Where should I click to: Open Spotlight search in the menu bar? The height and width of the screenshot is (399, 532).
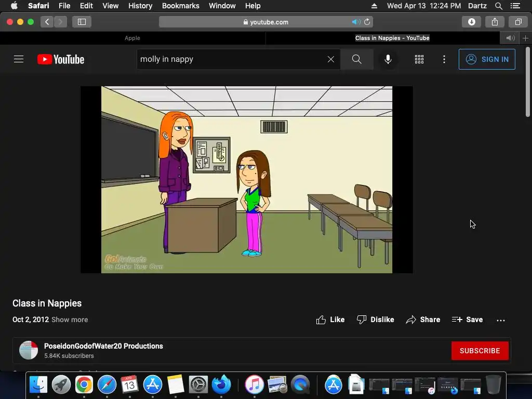point(498,6)
